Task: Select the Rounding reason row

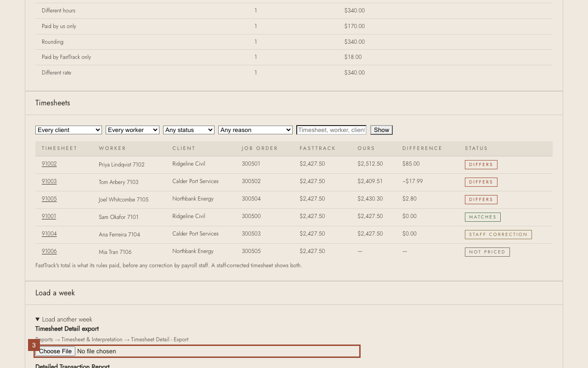Action: (x=294, y=42)
